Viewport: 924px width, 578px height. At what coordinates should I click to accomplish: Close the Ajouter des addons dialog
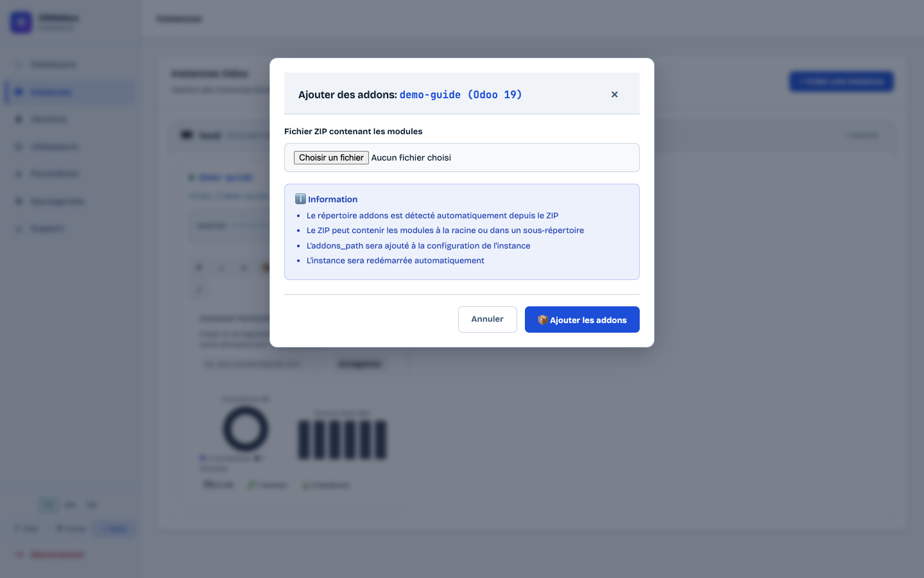614,94
